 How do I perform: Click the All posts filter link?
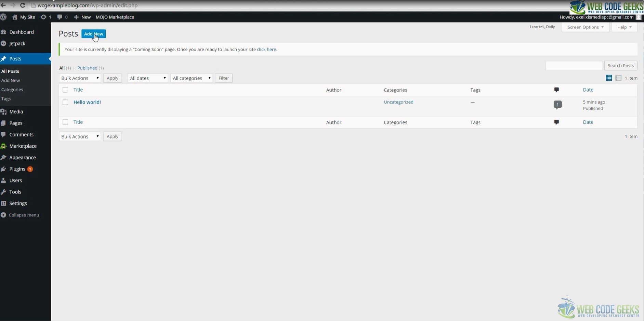[62, 68]
